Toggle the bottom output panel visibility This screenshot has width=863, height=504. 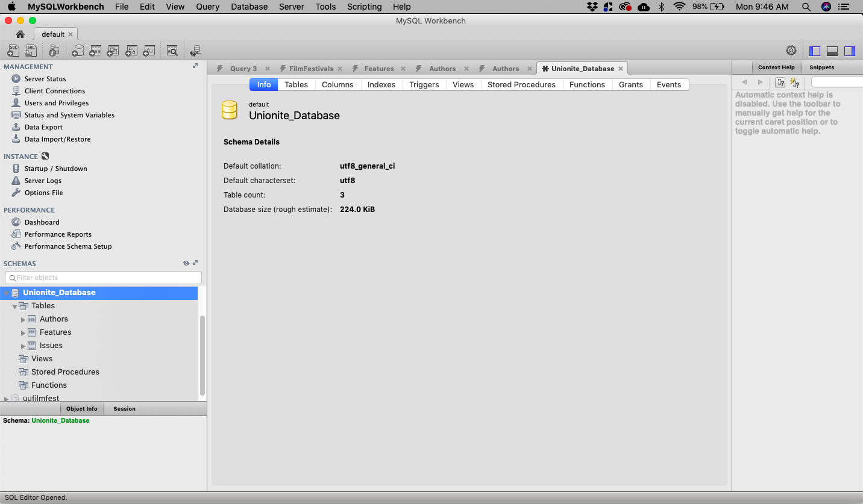click(x=832, y=51)
